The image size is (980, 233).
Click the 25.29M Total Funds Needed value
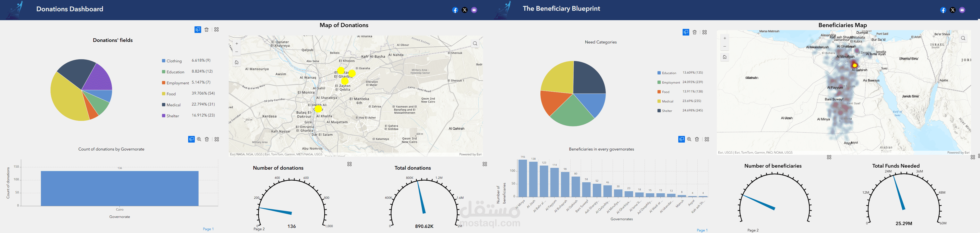903,224
